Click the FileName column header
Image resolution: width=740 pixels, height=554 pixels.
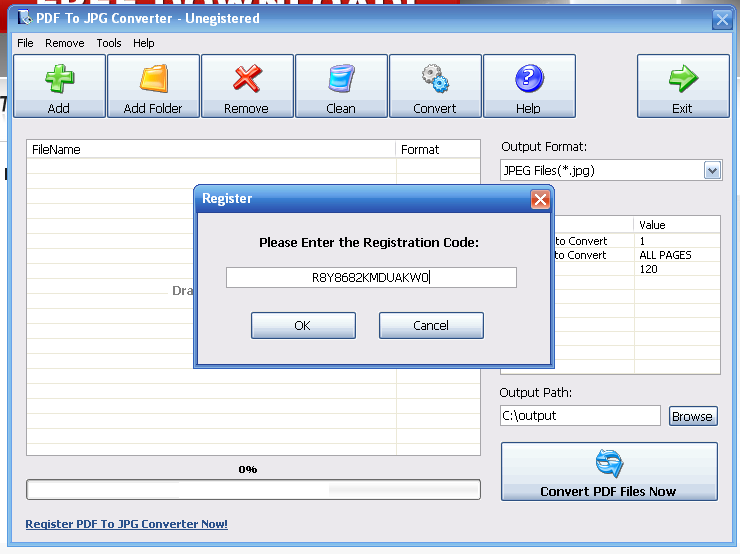click(x=211, y=150)
